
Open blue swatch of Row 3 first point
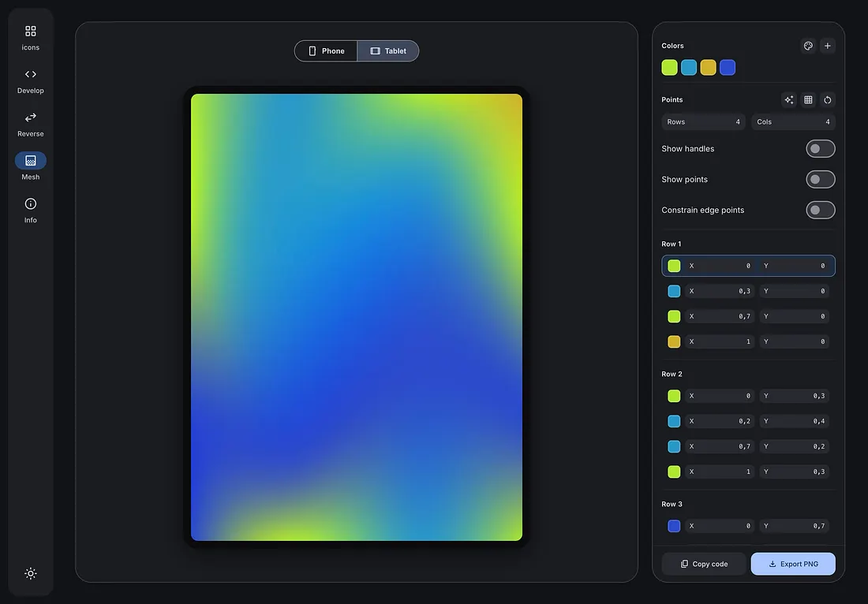point(674,526)
